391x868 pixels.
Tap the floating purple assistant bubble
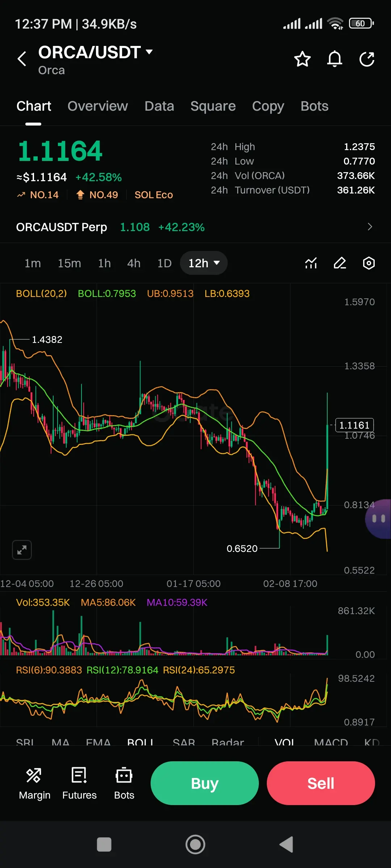click(x=378, y=519)
